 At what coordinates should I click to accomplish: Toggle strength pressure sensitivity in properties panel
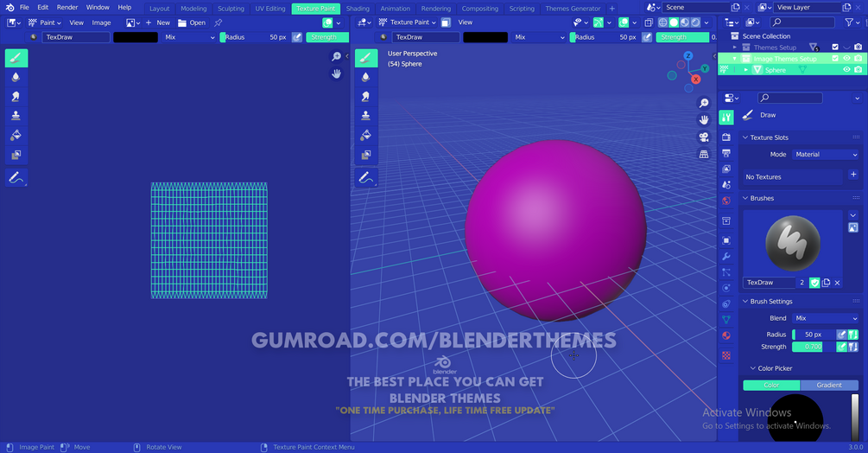point(841,347)
